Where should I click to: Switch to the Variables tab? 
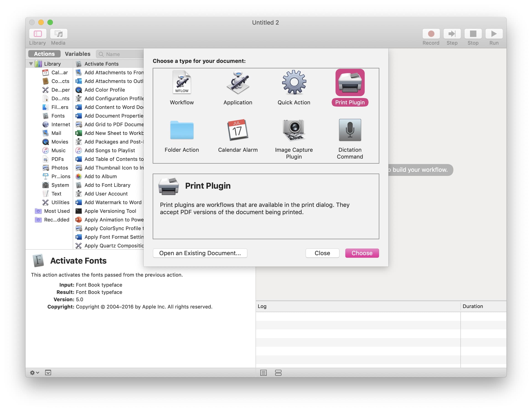[x=77, y=54]
